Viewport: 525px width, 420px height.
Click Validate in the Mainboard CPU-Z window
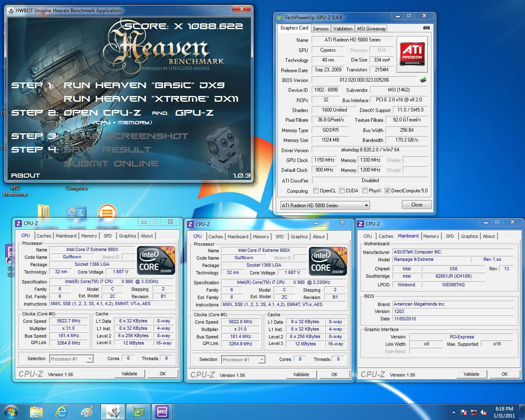471,374
